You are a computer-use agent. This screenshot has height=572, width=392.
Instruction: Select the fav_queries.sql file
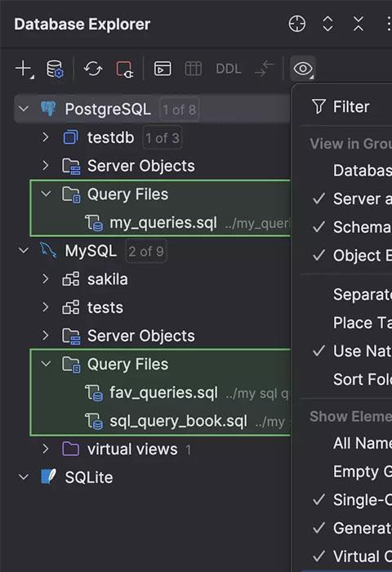[163, 393]
